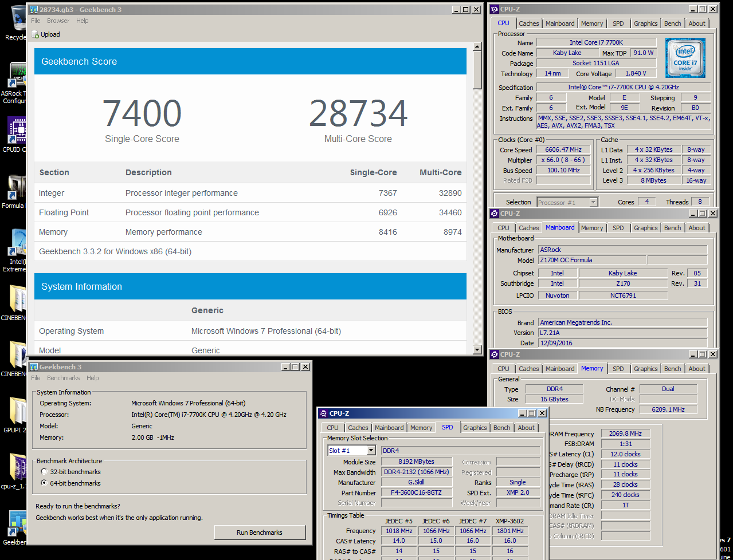Open the GPUPI 2 folder icon

pyautogui.click(x=17, y=411)
